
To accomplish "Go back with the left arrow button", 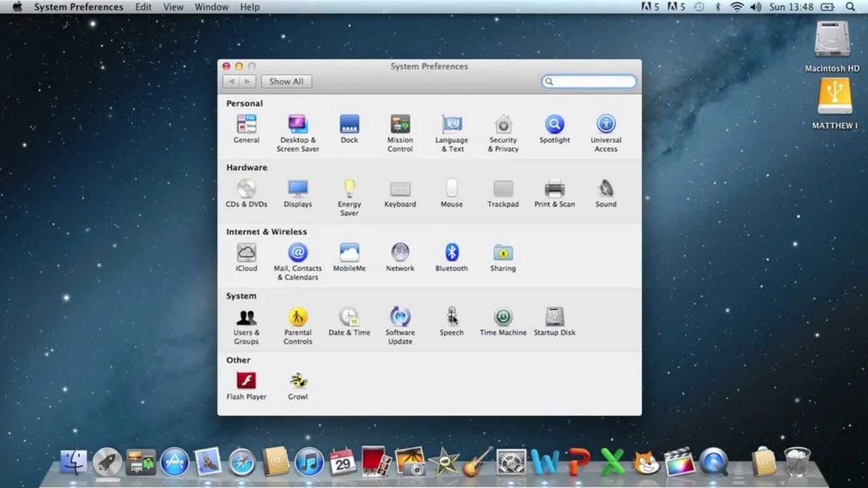I will pyautogui.click(x=231, y=81).
